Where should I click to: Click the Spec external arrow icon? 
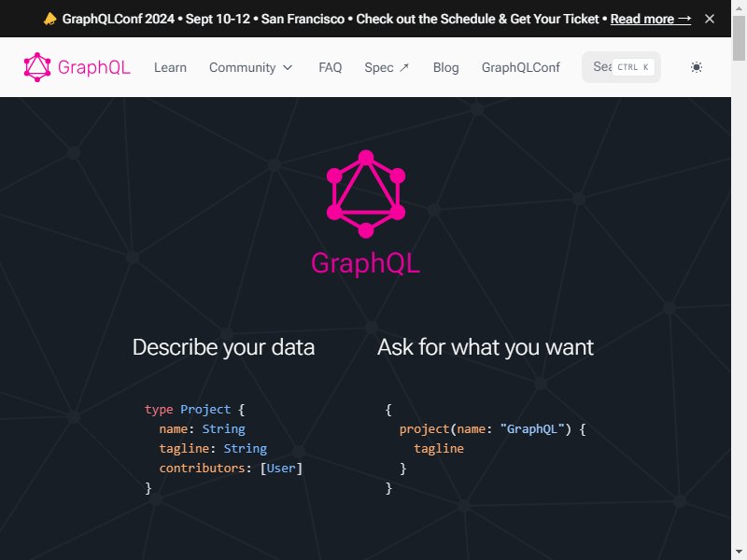tap(404, 67)
